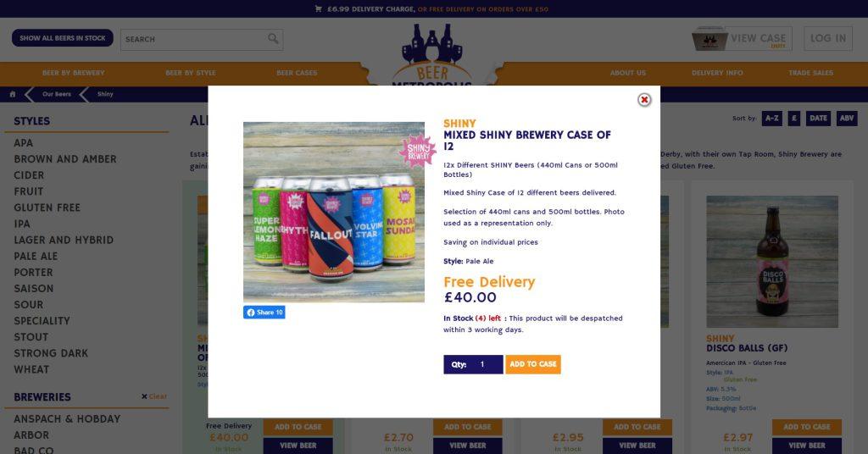The image size is (868, 454).
Task: Click the case box icon beside View Case
Action: click(x=709, y=39)
